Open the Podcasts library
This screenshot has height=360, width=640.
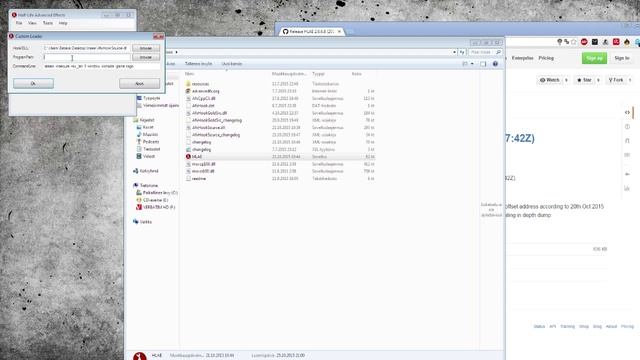(151, 142)
